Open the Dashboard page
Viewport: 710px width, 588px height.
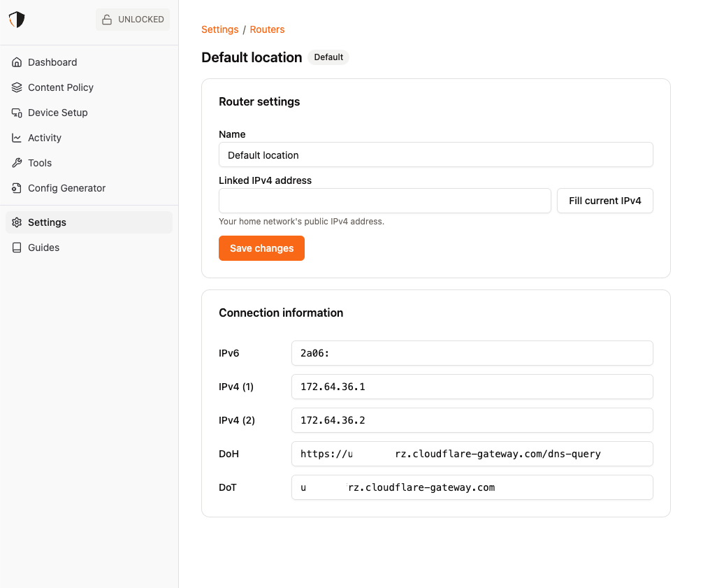tap(89, 62)
